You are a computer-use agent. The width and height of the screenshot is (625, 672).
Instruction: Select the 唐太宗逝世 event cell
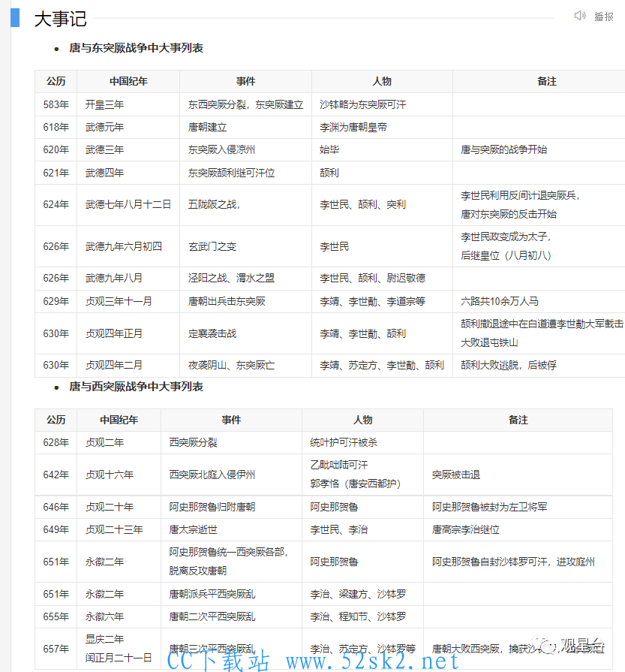click(x=231, y=529)
